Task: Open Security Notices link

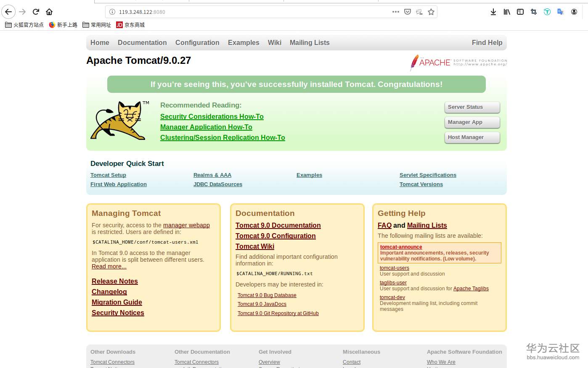Action: [x=118, y=313]
